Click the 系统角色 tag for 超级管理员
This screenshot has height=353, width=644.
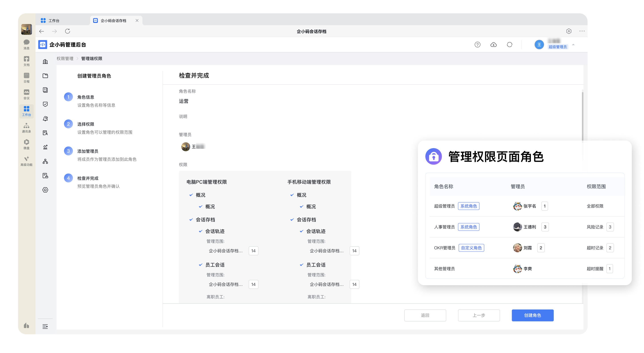pos(469,206)
